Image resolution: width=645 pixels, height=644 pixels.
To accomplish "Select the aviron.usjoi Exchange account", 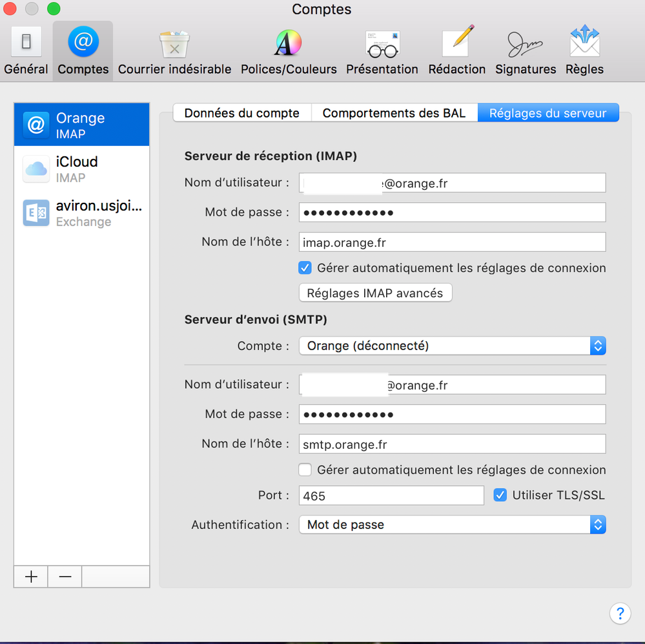I will point(81,213).
